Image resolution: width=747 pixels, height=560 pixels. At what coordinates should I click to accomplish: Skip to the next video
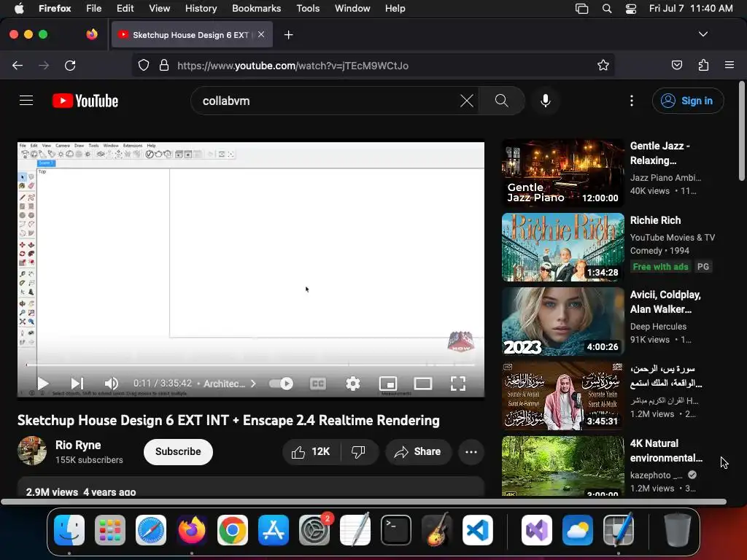77,384
